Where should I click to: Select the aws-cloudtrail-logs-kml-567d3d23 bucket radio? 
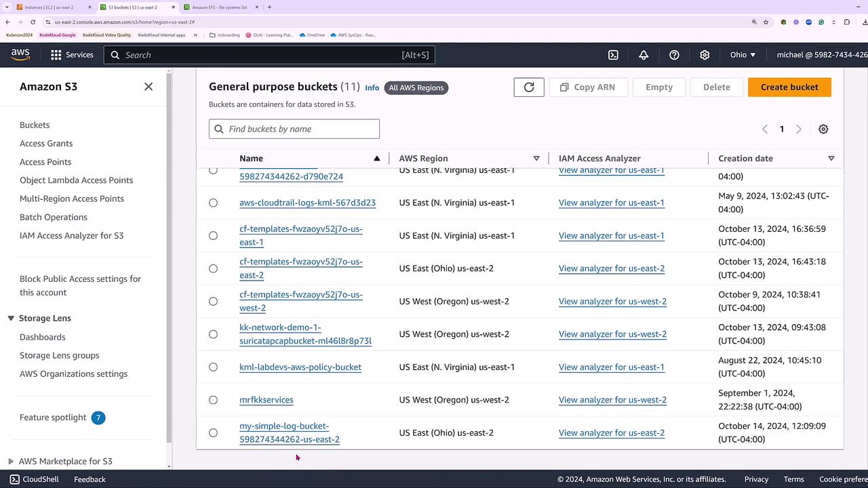213,203
